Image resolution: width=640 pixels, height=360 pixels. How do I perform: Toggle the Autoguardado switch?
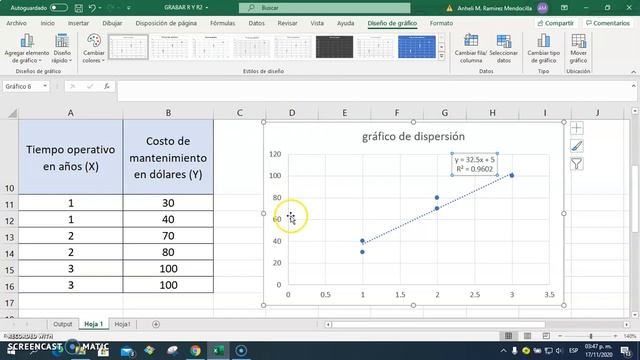59,8
